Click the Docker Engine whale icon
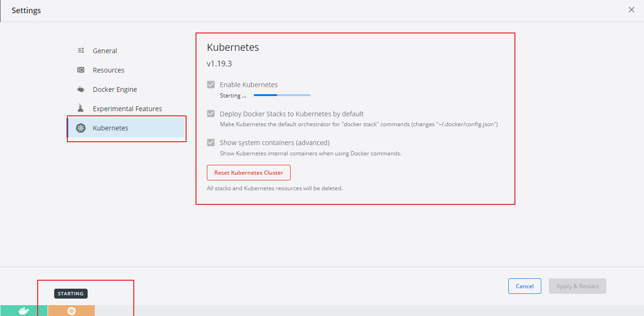Image resolution: width=644 pixels, height=316 pixels. pyautogui.click(x=81, y=89)
